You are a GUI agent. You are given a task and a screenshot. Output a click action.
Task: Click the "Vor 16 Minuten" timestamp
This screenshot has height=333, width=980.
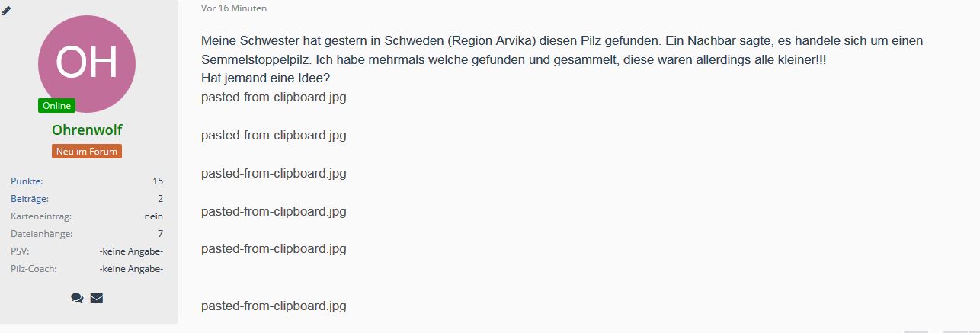(x=234, y=8)
